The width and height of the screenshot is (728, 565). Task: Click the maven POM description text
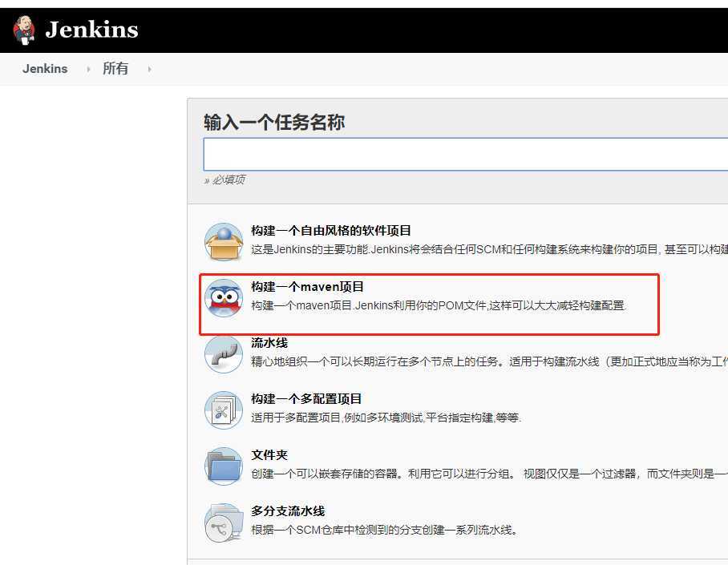point(439,306)
